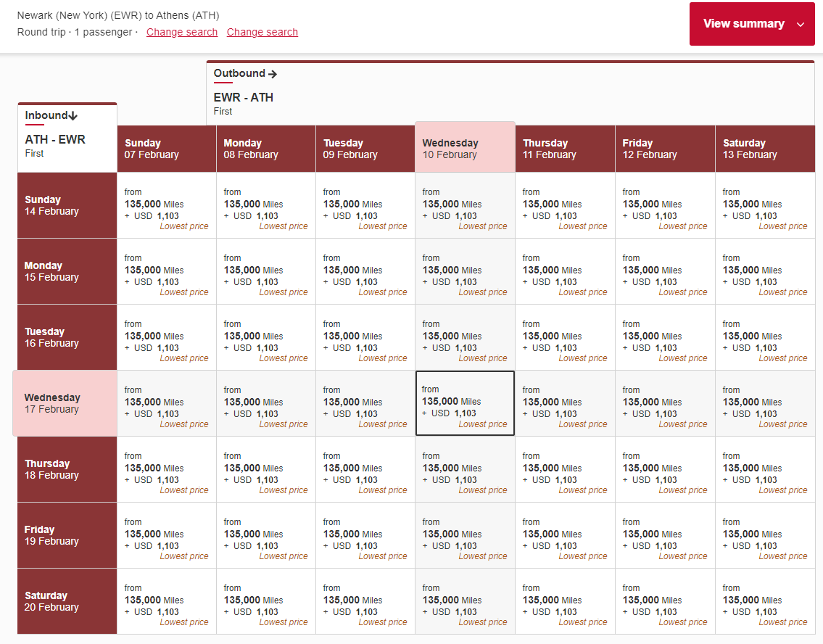Image resolution: width=823 pixels, height=644 pixels.
Task: Select the Inbound ATH - EWR tab
Action: click(x=55, y=139)
